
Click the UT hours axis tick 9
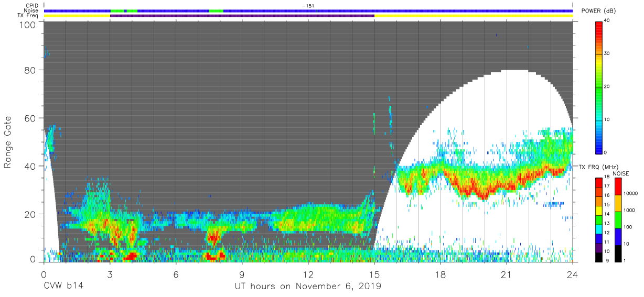[x=242, y=274]
